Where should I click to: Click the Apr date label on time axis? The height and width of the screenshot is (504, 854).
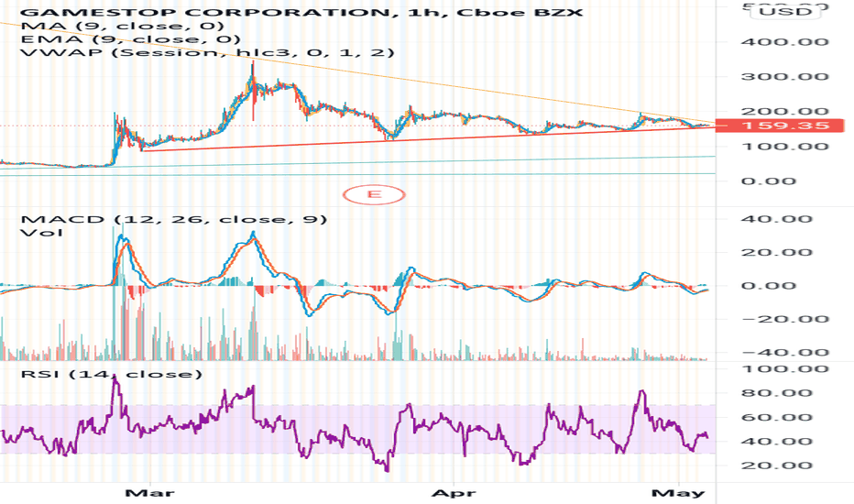tap(454, 493)
